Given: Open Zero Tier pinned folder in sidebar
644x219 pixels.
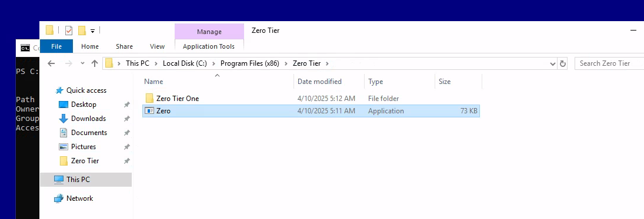Looking at the screenshot, I should pyautogui.click(x=85, y=161).
